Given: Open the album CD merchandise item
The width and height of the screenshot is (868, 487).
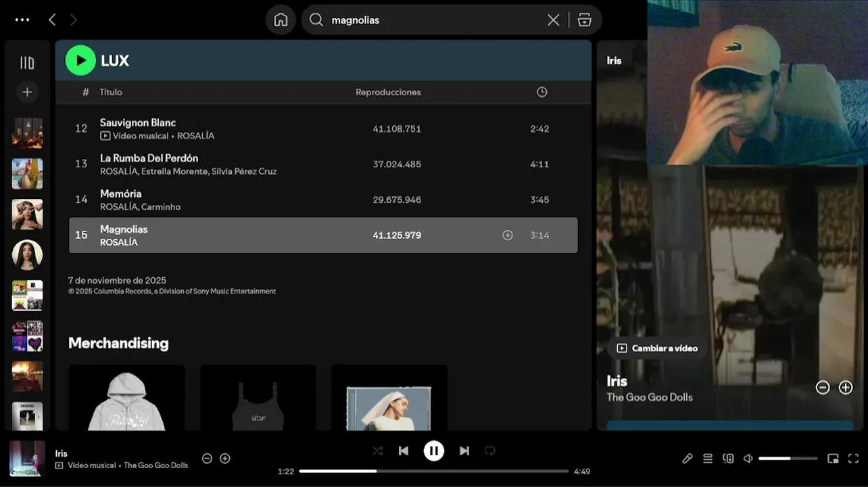Looking at the screenshot, I should click(389, 398).
